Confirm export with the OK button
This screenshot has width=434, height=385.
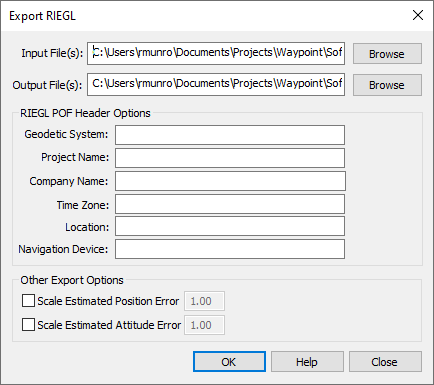[229, 362]
